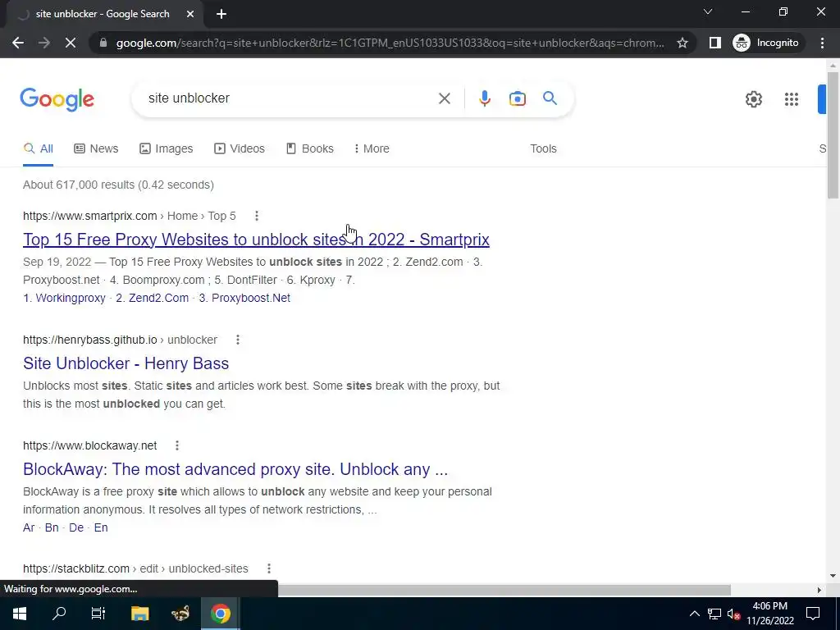Open the Windows Start menu

coord(20,614)
